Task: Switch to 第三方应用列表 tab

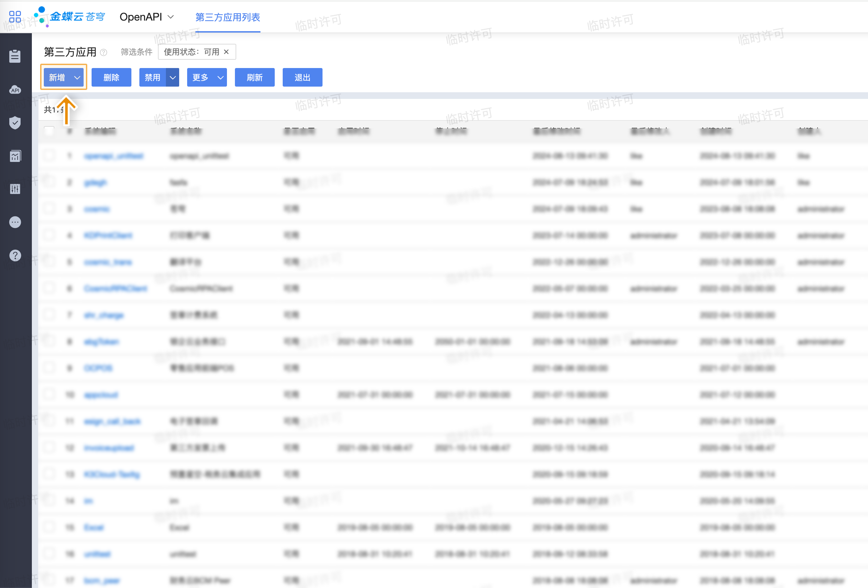Action: [228, 17]
